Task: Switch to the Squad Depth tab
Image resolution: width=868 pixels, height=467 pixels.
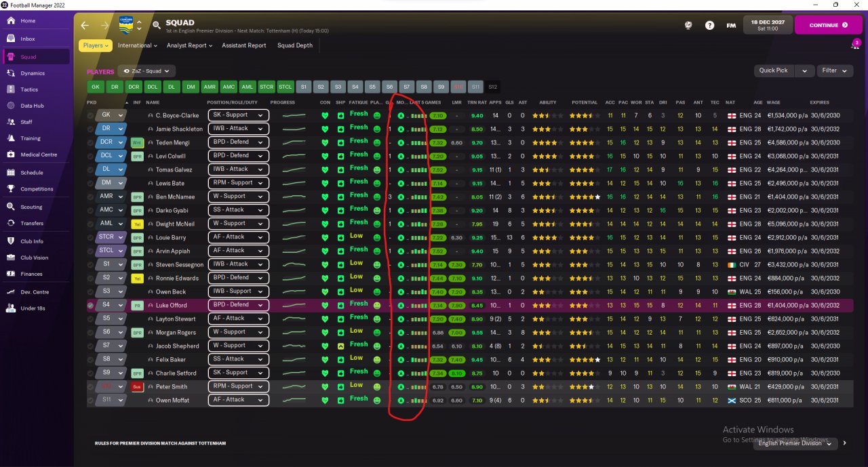Action: click(295, 45)
